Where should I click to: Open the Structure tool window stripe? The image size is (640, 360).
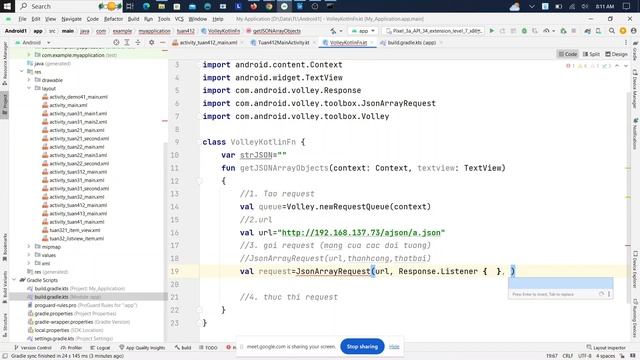click(4, 324)
